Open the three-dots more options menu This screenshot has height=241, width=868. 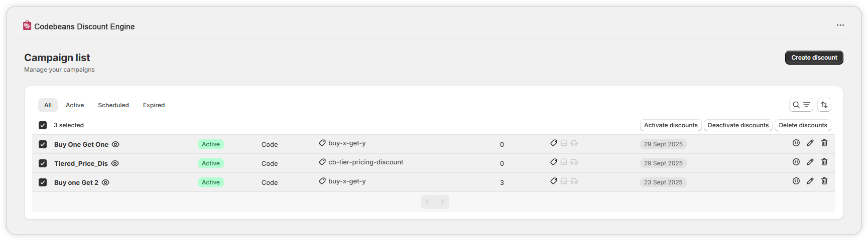pos(840,26)
